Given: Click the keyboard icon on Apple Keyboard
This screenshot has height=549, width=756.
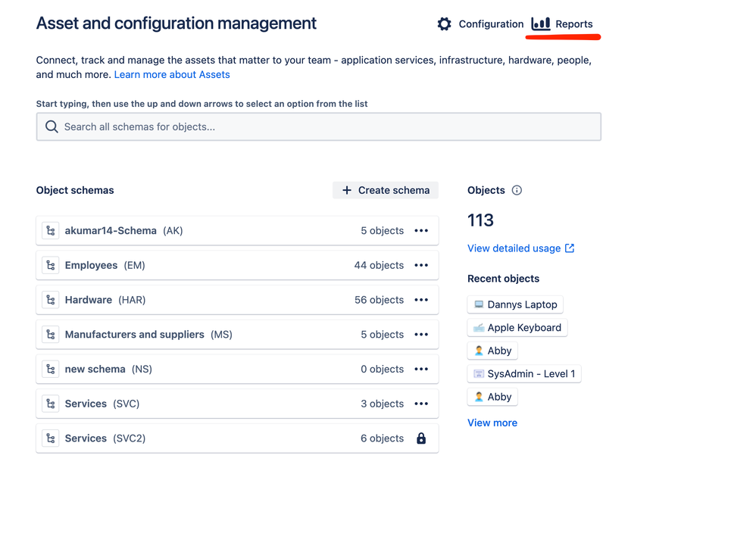Looking at the screenshot, I should (x=479, y=328).
